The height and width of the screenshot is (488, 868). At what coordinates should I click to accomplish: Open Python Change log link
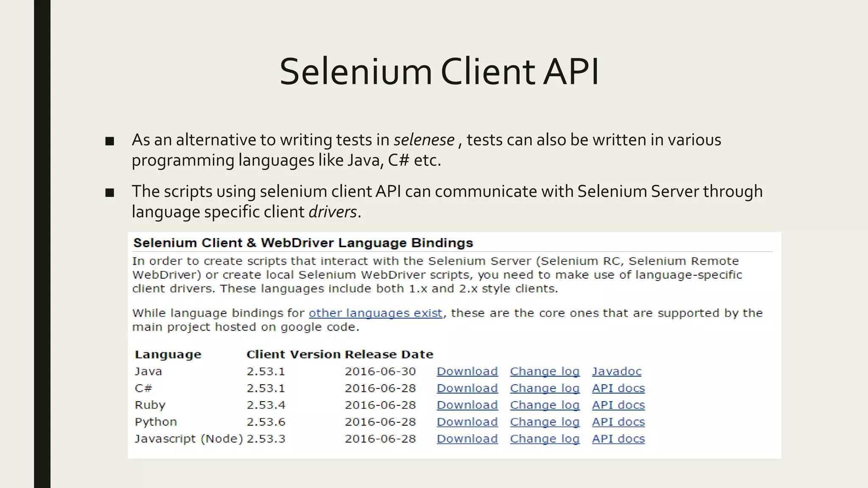click(544, 422)
